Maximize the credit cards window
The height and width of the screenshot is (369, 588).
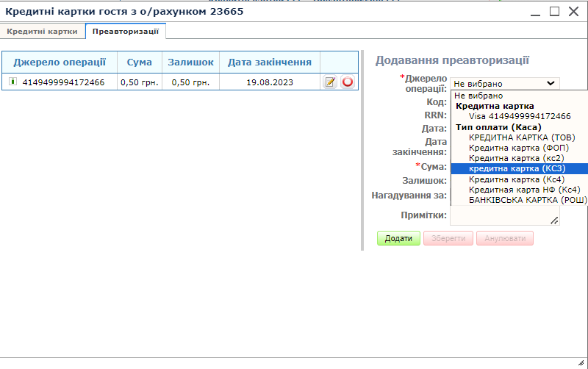coord(555,12)
